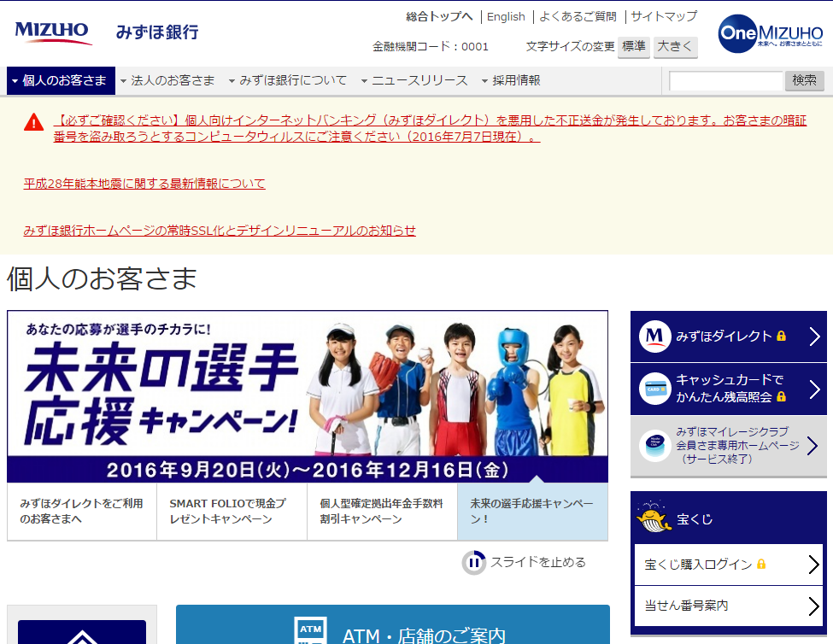The image size is (833, 644).
Task: Click the ATM machine icon
Action: pyautogui.click(x=311, y=630)
